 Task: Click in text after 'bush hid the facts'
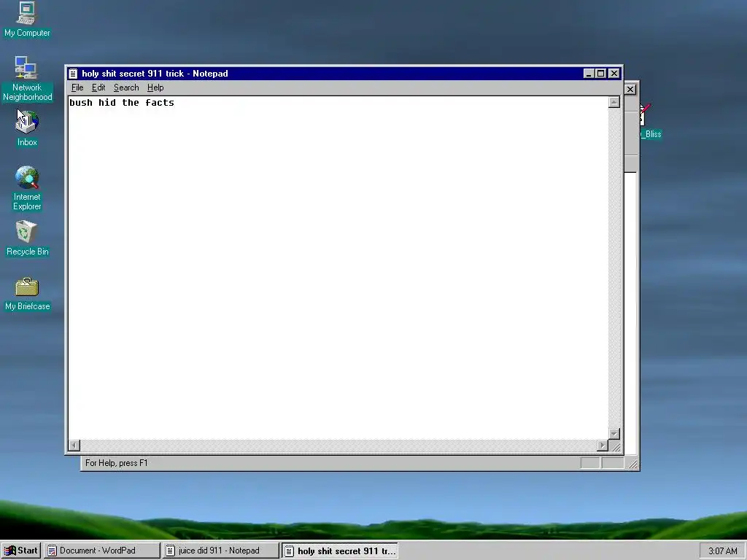pos(176,103)
